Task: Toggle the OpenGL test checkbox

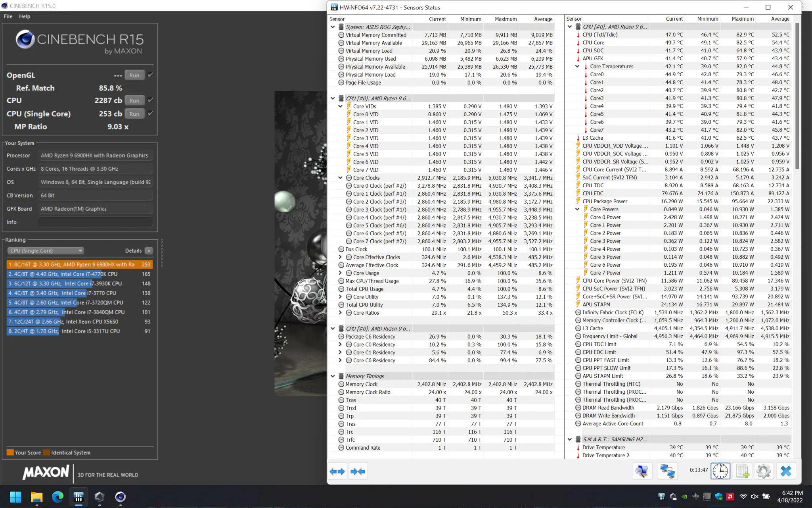Action: click(x=151, y=75)
